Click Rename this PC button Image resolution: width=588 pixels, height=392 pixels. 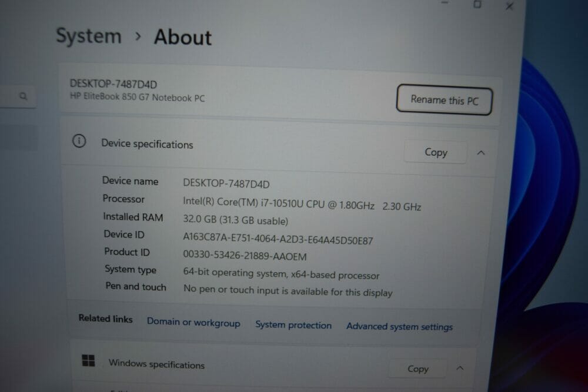click(x=445, y=100)
